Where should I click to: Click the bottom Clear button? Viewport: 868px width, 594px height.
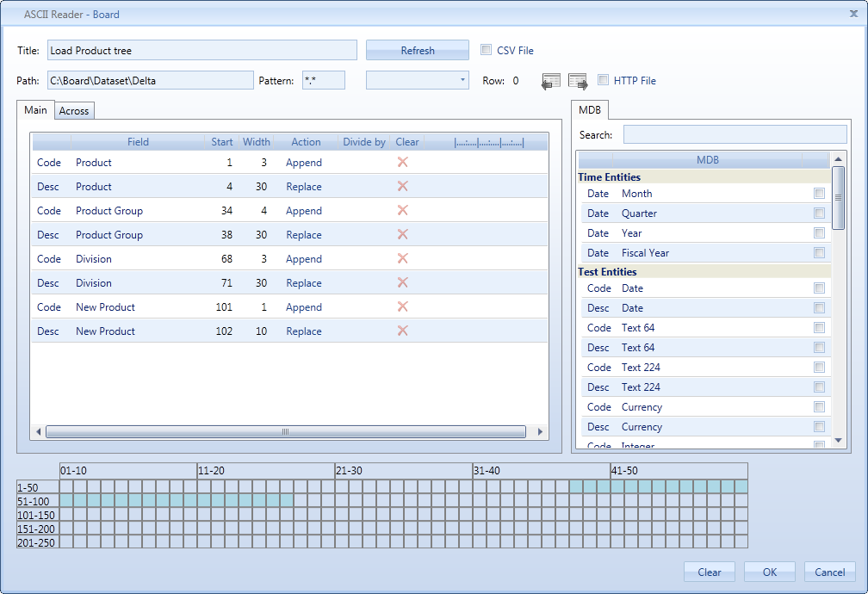(x=710, y=572)
